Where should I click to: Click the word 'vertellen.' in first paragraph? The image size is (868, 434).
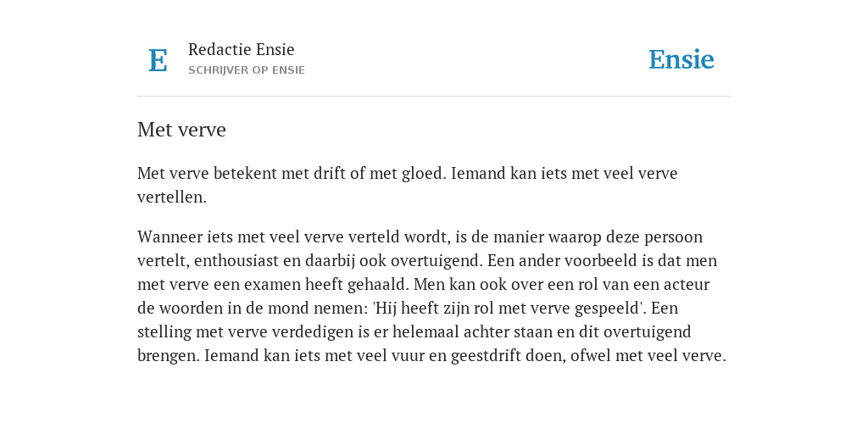click(x=171, y=197)
